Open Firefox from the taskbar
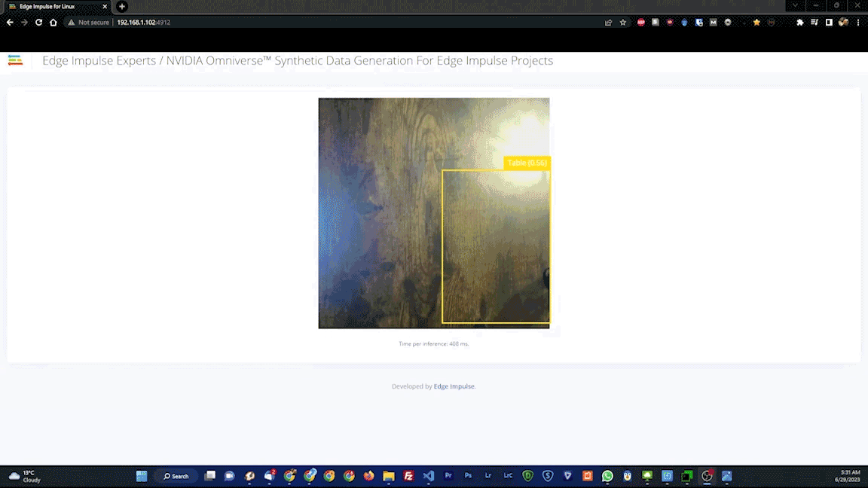This screenshot has height=488, width=868. click(x=368, y=476)
